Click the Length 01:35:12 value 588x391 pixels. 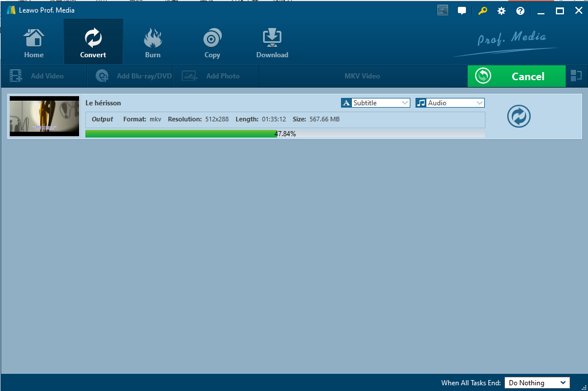pos(274,119)
